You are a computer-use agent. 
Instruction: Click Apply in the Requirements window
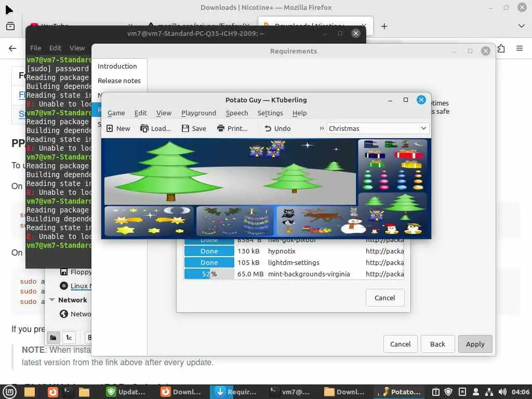(x=475, y=344)
